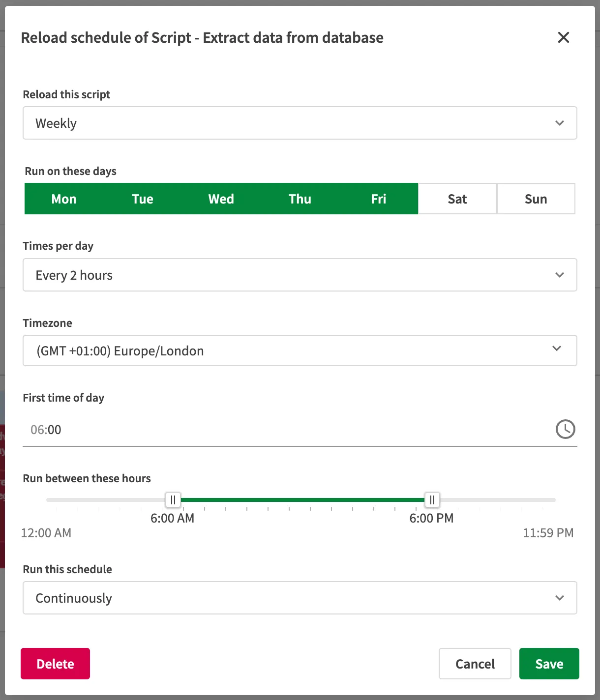Toggle off Wednesday in run days
This screenshot has width=600, height=700.
pos(221,199)
